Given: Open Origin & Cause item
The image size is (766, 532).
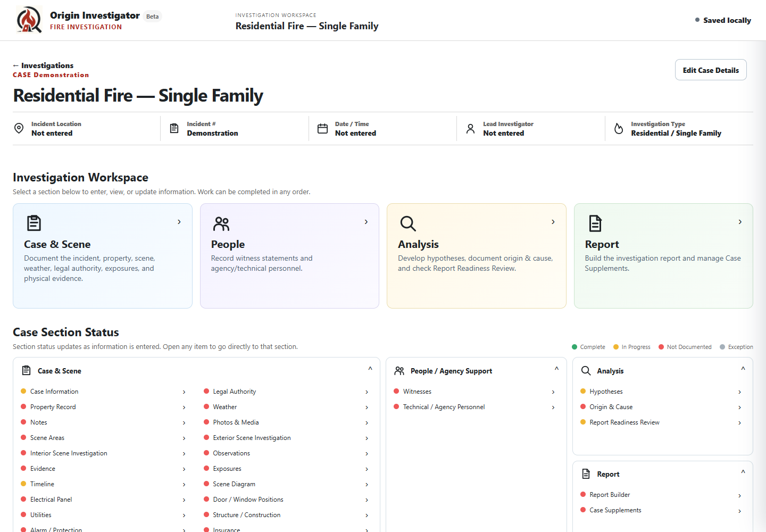Looking at the screenshot, I should (661, 407).
